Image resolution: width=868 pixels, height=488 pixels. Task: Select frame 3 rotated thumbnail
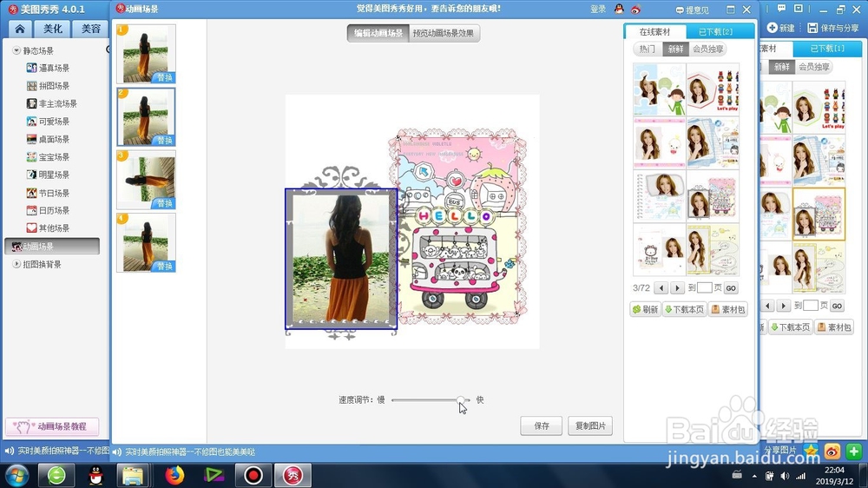point(146,180)
